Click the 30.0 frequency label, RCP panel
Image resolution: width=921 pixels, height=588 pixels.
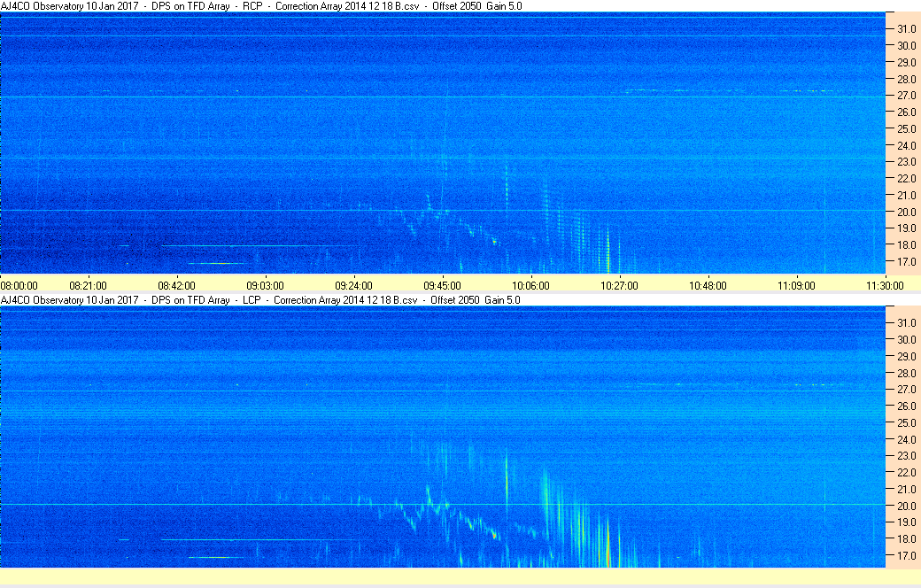(x=906, y=46)
